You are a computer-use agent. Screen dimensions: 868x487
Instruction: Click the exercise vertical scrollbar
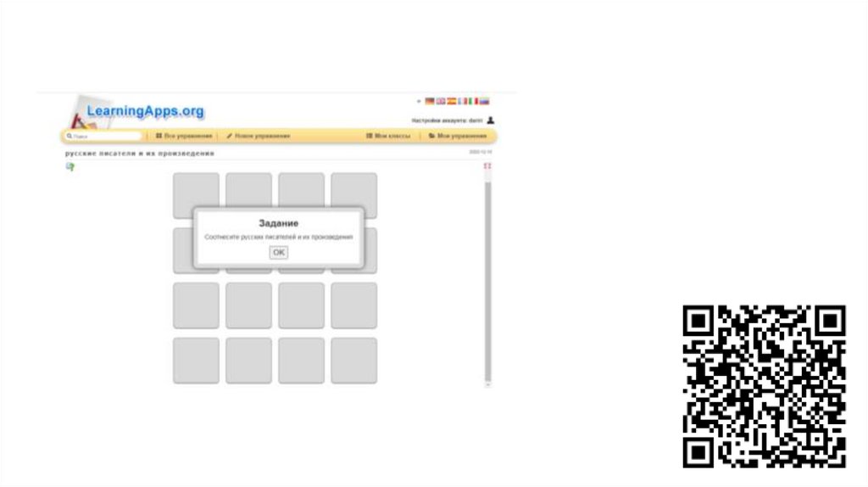point(487,281)
